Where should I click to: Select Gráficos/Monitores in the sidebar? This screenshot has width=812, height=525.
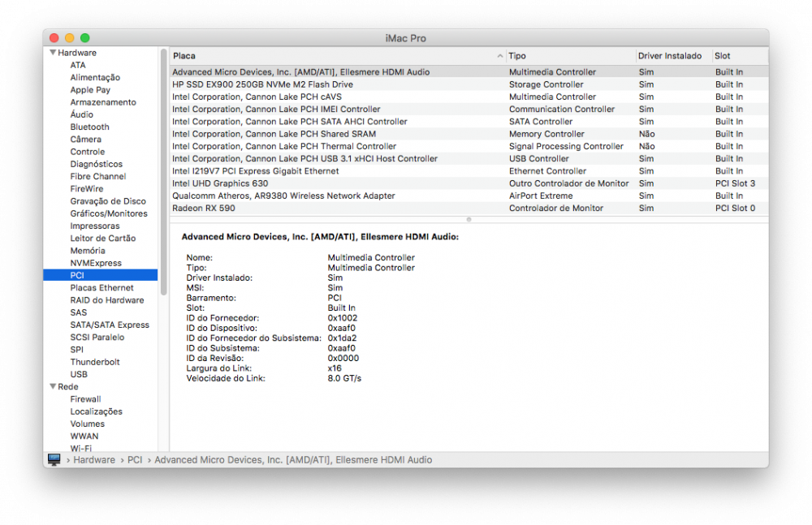[109, 213]
